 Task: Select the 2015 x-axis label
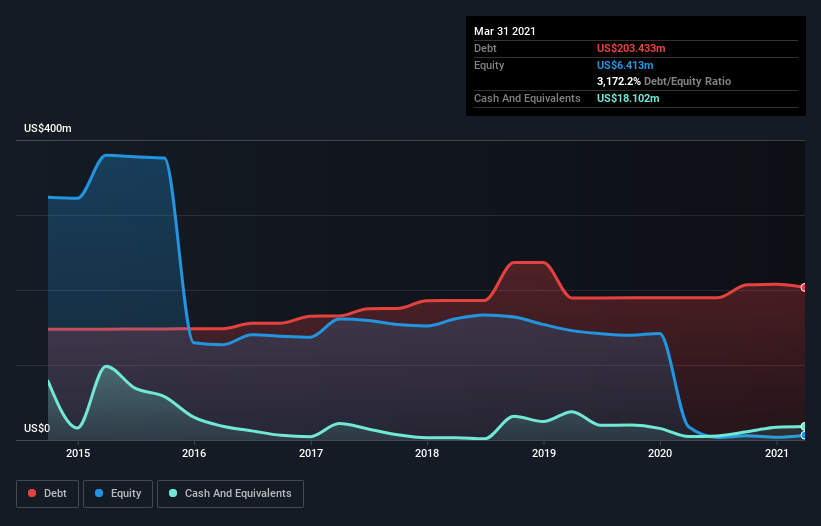point(78,453)
